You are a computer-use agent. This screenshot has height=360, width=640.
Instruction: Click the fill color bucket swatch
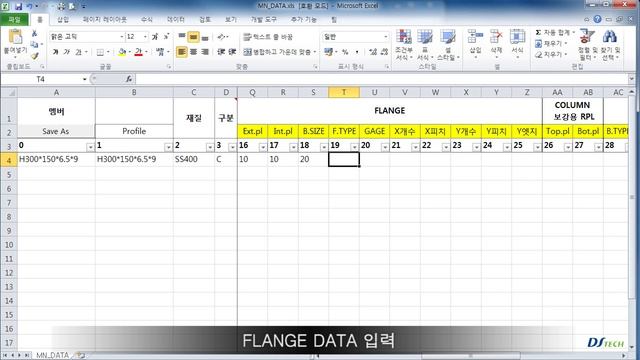point(122,52)
